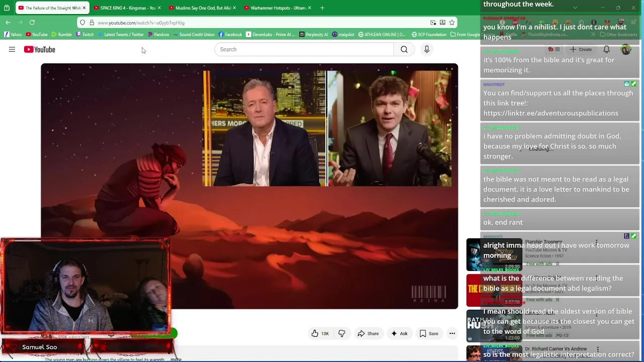The width and height of the screenshot is (644, 362).
Task: Expand the Other Bookmarks folder
Action: click(619, 35)
